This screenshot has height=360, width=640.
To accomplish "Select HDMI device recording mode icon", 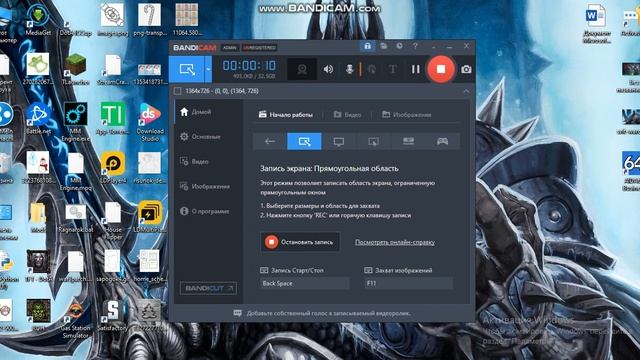I will point(408,141).
